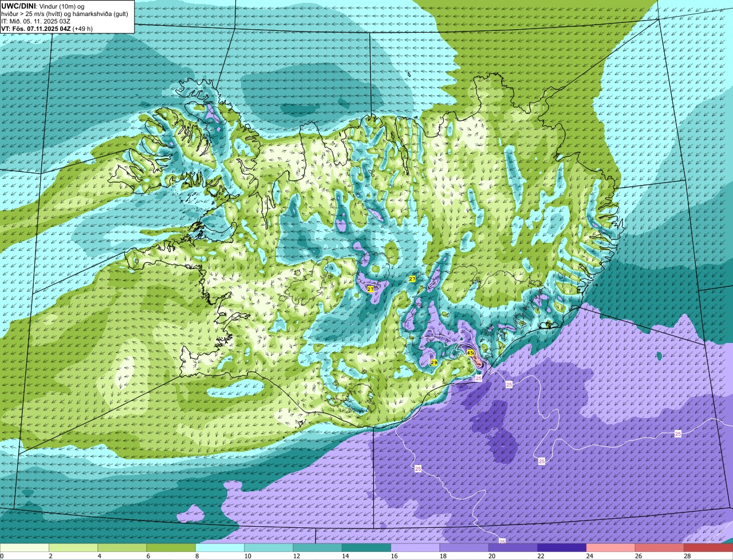Screen dimensions: 733x560
Task: Click the color bar tick label "22"
Action: (x=541, y=556)
